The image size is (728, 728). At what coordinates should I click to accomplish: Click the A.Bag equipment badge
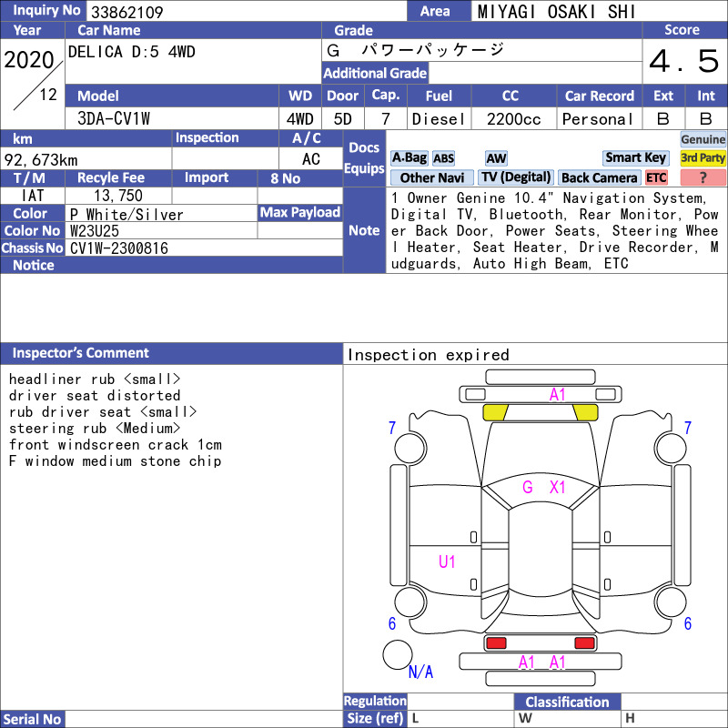coord(409,157)
